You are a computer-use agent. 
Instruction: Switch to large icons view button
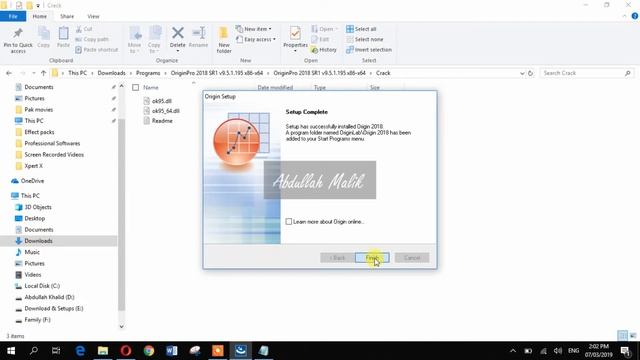633,336
